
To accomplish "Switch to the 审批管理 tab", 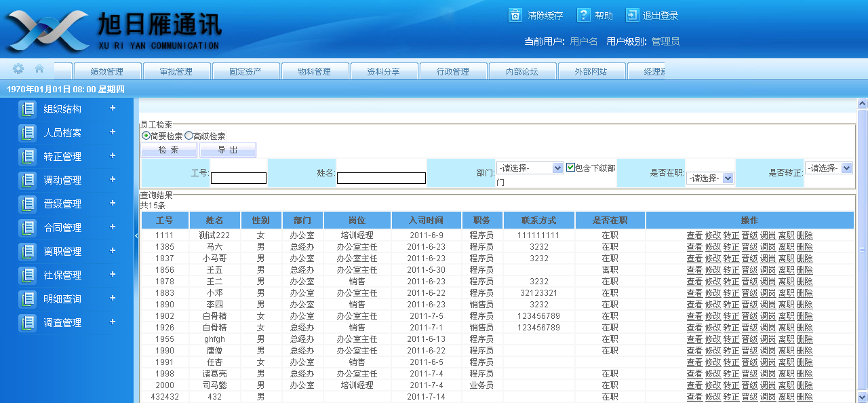I will (x=176, y=71).
